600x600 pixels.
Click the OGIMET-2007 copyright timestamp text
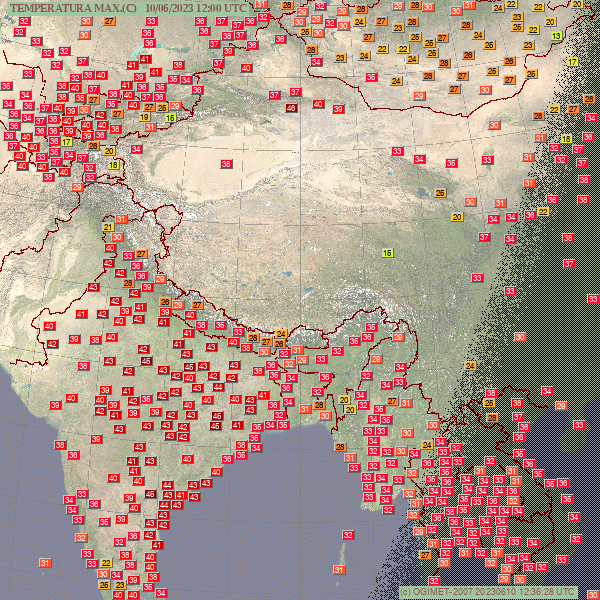(488, 591)
